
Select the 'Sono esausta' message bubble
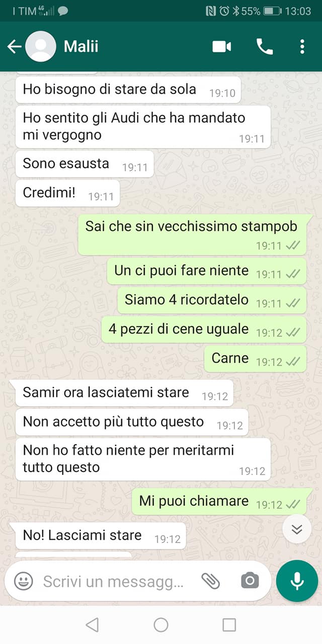85,164
